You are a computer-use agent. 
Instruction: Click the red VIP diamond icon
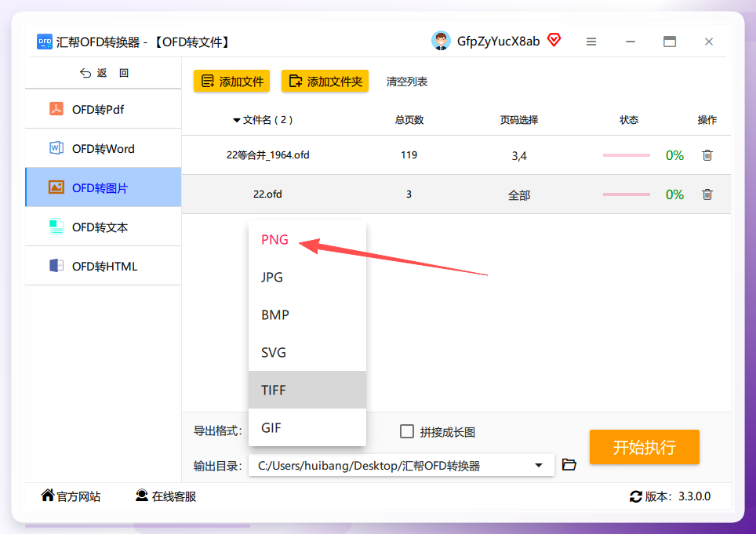click(554, 39)
